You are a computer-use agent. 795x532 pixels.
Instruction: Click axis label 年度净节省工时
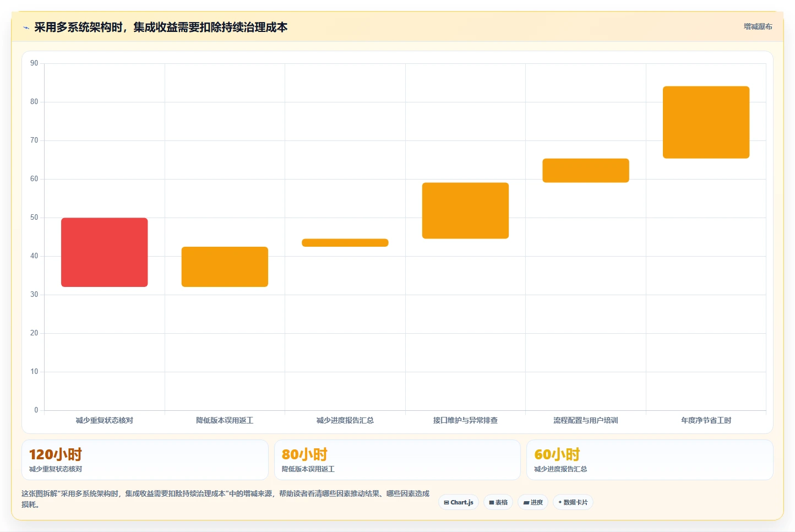click(x=706, y=420)
